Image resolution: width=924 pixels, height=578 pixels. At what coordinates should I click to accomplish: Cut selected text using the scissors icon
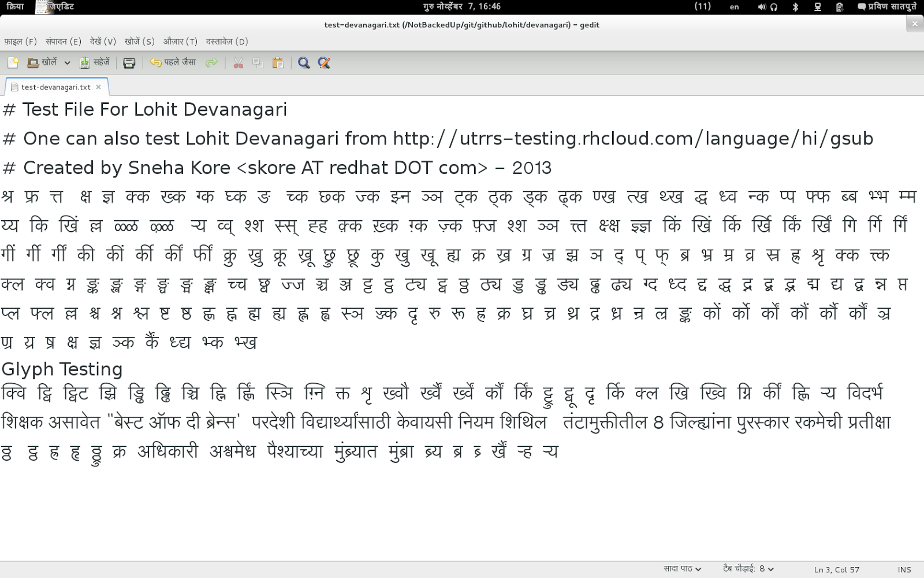click(x=238, y=62)
